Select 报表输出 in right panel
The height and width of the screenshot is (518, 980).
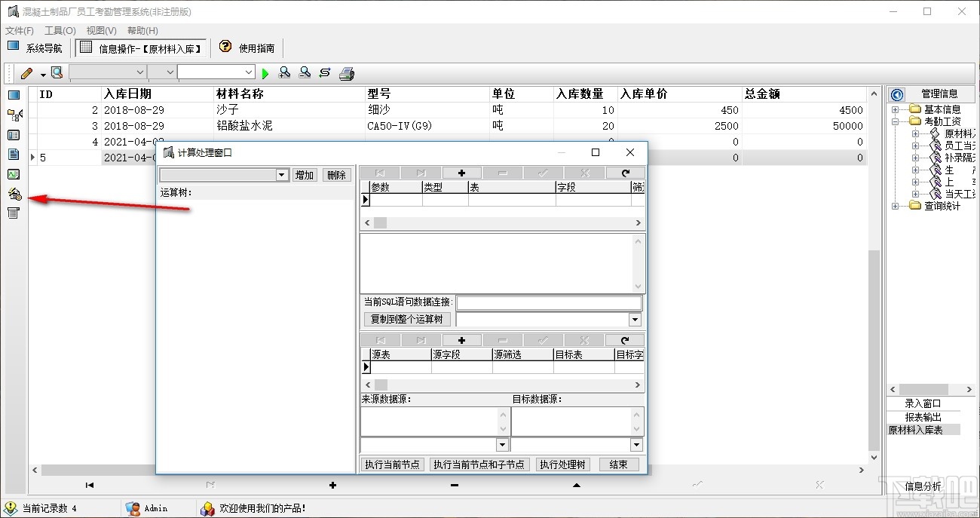(923, 417)
